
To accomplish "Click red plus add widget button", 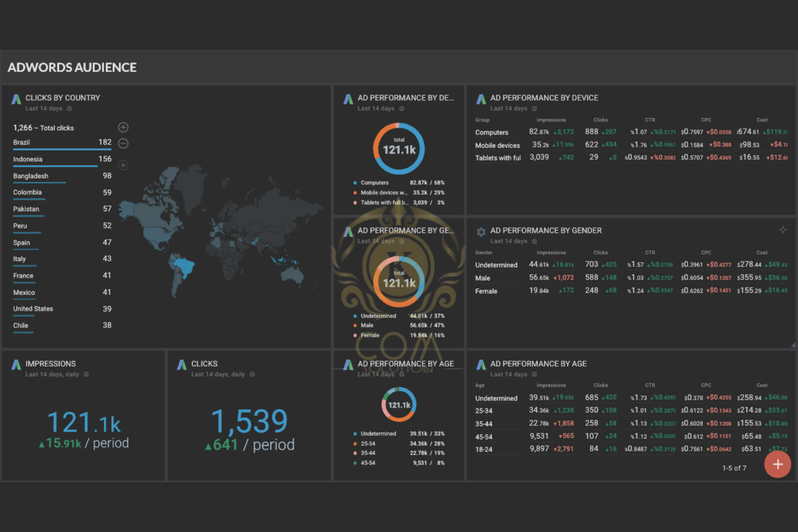I will click(777, 464).
